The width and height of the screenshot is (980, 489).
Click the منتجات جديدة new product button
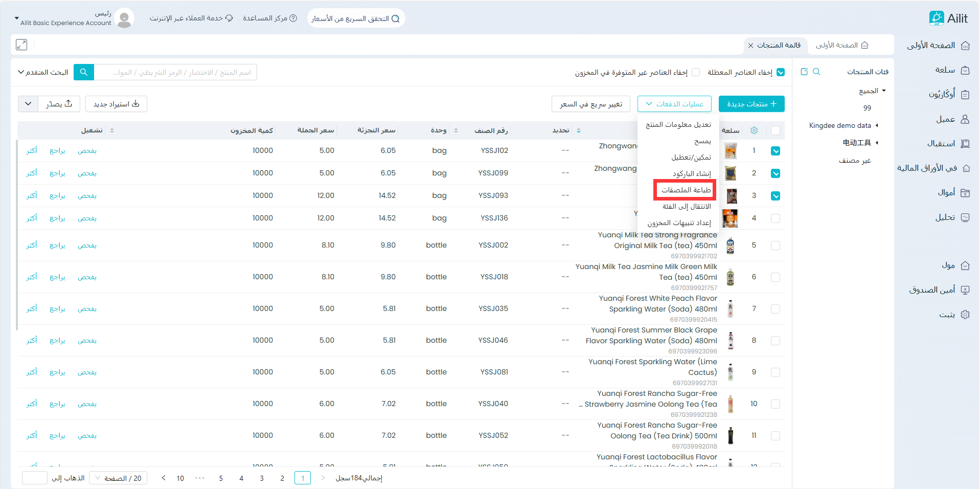(x=751, y=104)
